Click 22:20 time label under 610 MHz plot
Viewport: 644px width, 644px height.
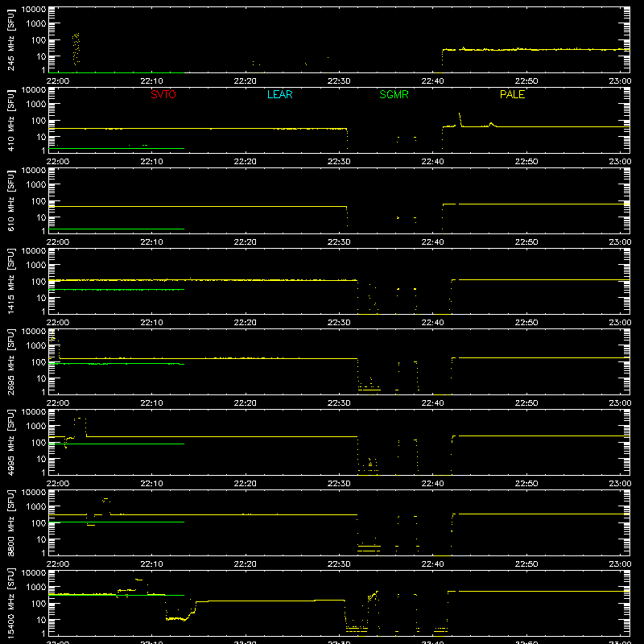click(x=246, y=242)
